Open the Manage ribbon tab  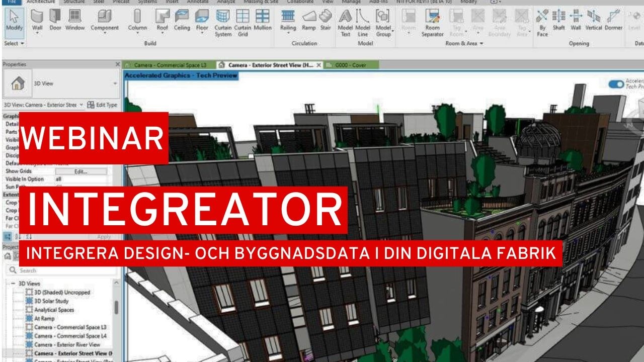click(x=351, y=2)
